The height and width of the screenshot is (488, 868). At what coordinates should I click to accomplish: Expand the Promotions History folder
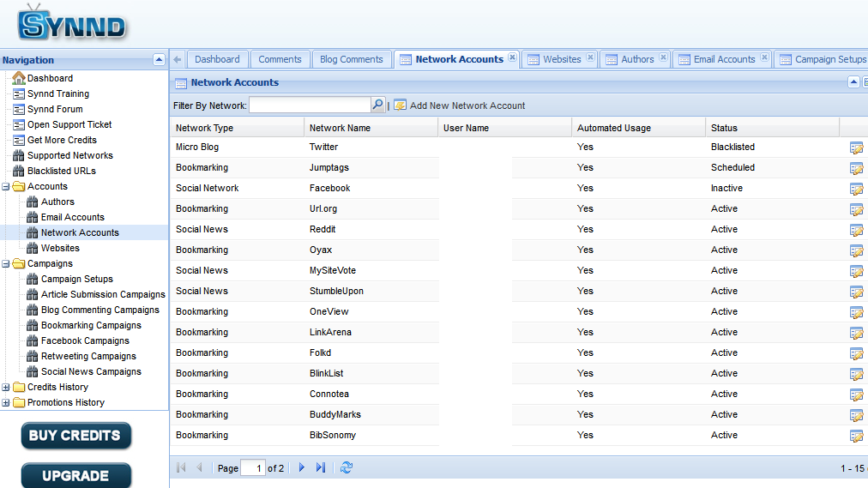pos(5,403)
